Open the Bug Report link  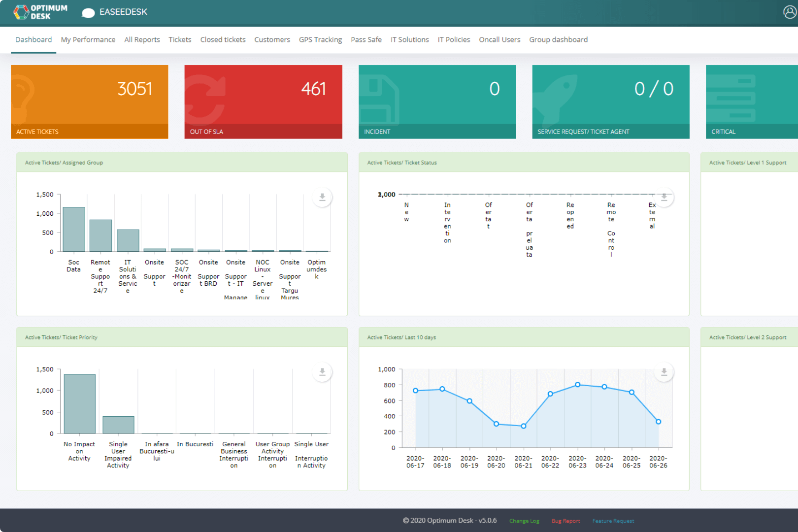(565, 521)
